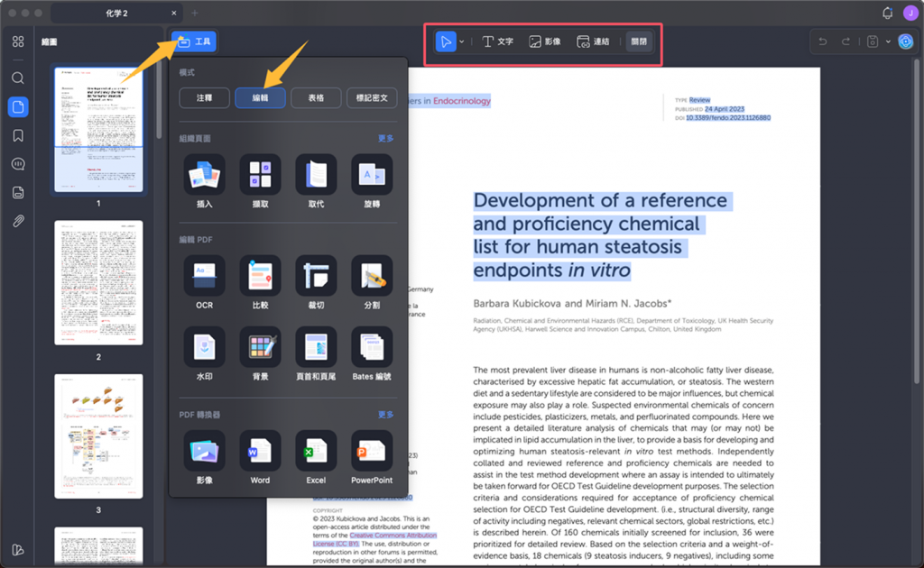Enable 標記密文 mode

(x=372, y=97)
